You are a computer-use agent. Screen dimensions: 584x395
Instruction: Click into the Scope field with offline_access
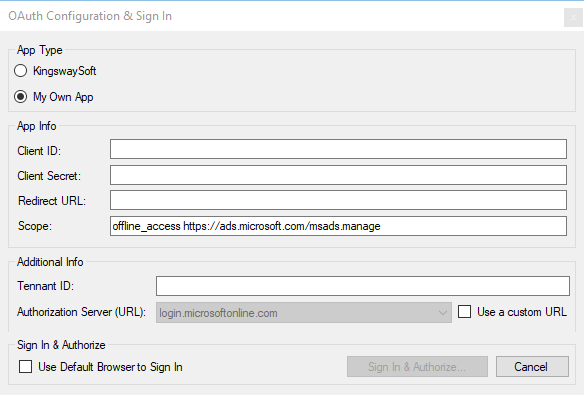coord(338,226)
